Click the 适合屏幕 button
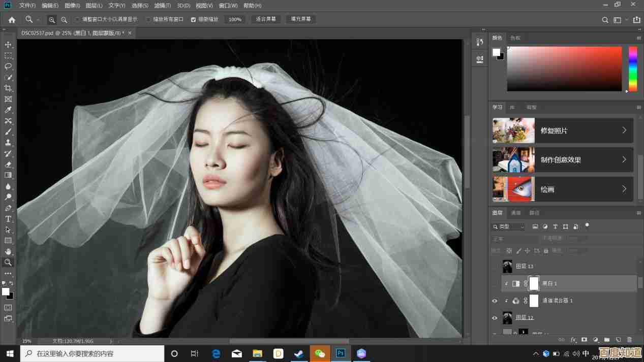The image size is (644, 362). click(x=266, y=19)
